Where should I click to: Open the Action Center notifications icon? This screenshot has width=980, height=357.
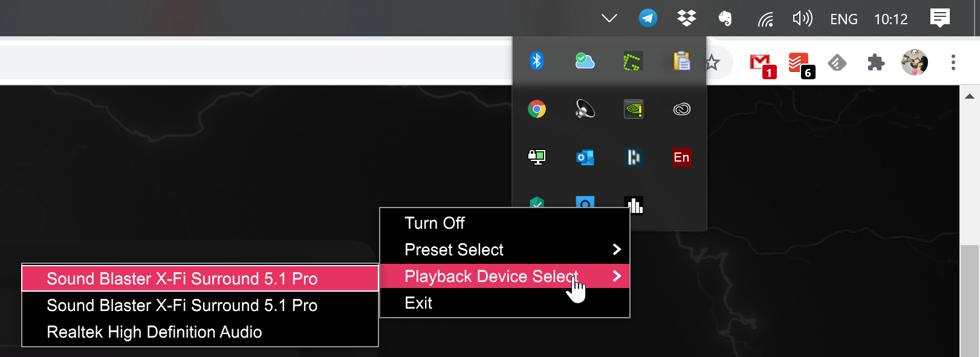940,18
